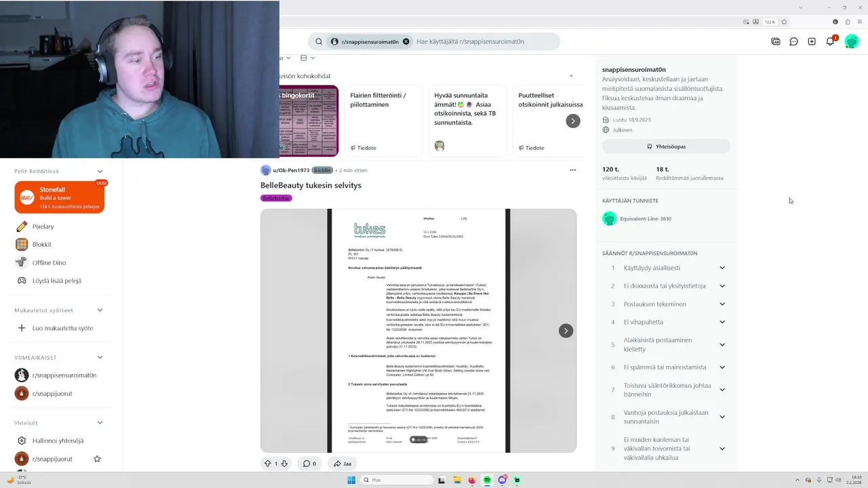Favorite r/snappijuorut with the star

[x=97, y=459]
